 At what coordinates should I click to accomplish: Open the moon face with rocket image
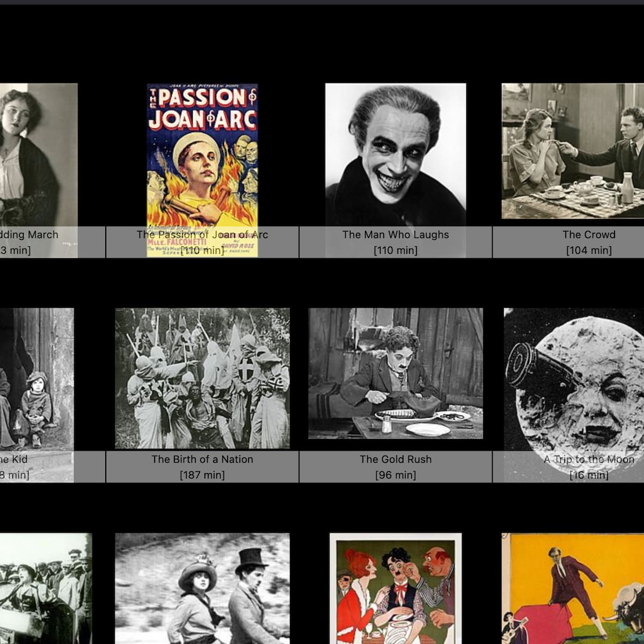point(574,379)
